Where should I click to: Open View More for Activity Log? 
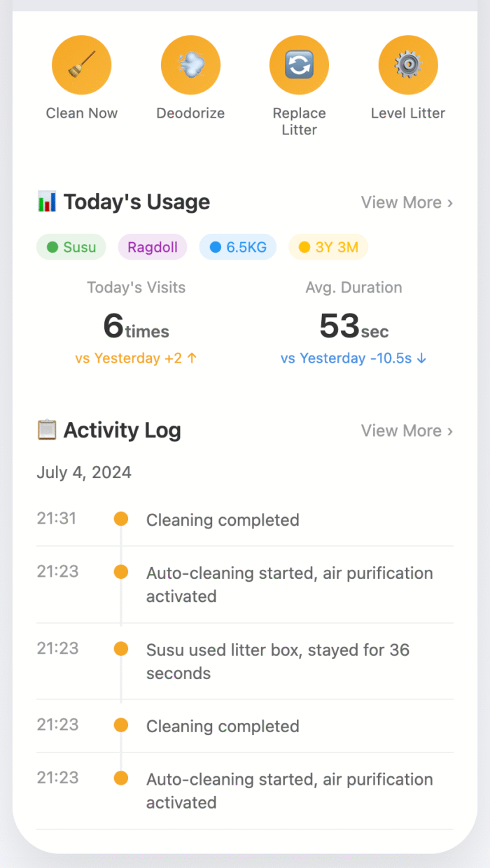407,430
